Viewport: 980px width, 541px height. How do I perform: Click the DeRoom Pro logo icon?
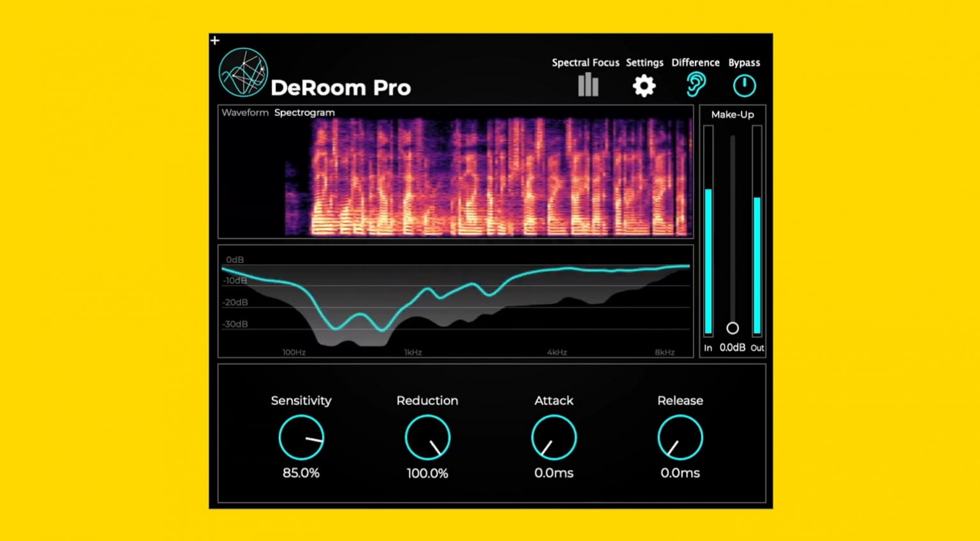tap(243, 71)
